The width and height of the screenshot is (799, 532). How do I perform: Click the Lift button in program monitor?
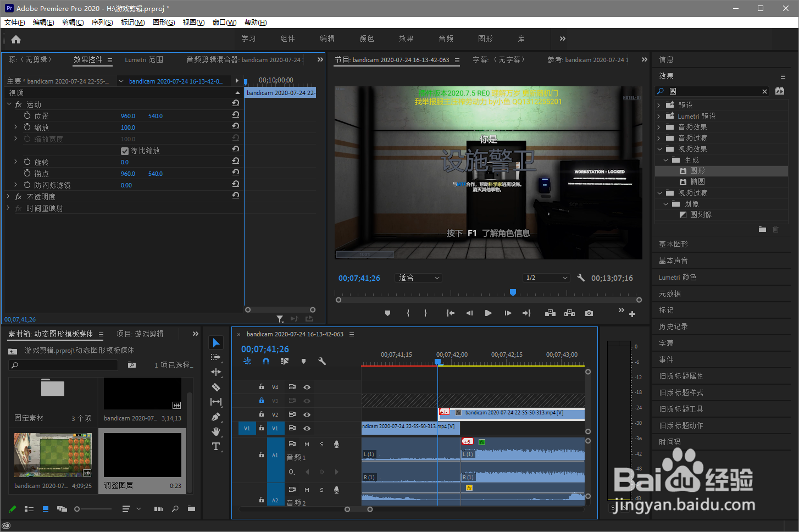pos(550,313)
